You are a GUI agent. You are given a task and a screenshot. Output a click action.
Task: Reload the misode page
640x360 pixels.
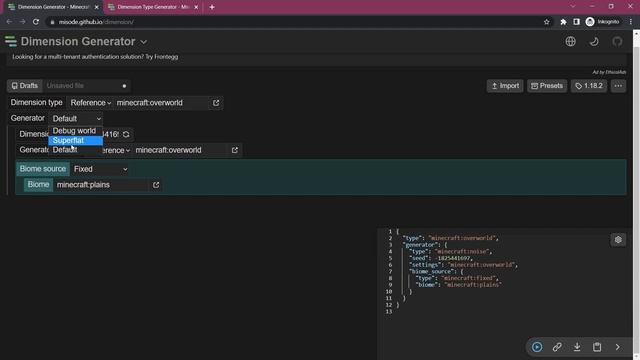click(36, 22)
